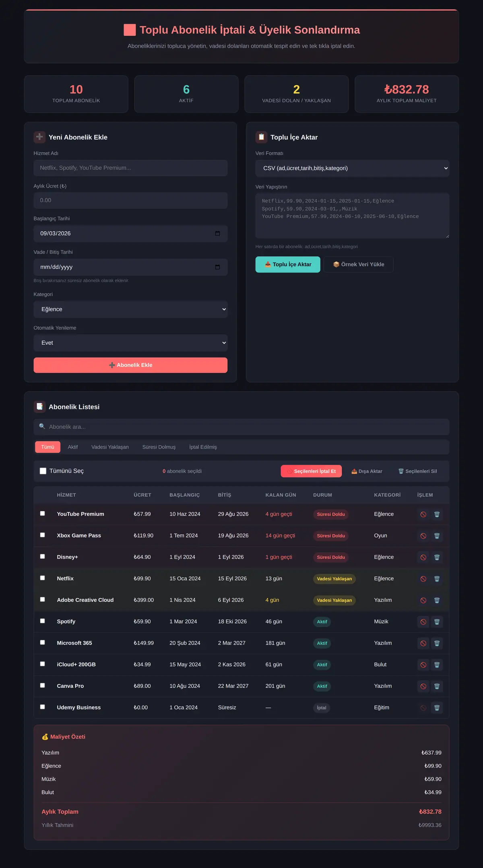Cancel the Disney+ subscription icon
483x868 pixels.
[x=423, y=557]
